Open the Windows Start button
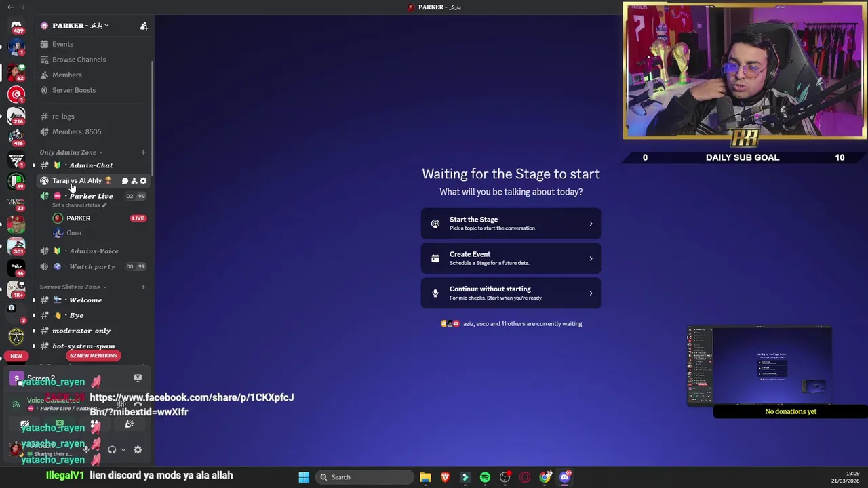Screen dimensions: 868x488 [304, 477]
